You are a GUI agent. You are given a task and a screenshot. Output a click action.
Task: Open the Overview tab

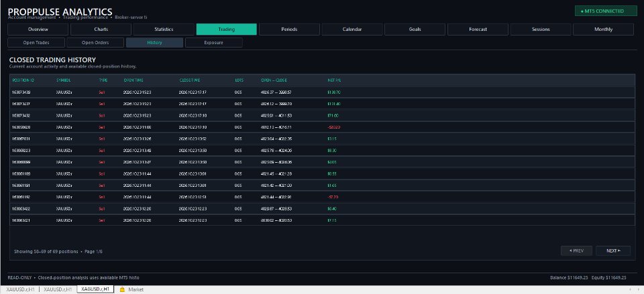click(38, 29)
